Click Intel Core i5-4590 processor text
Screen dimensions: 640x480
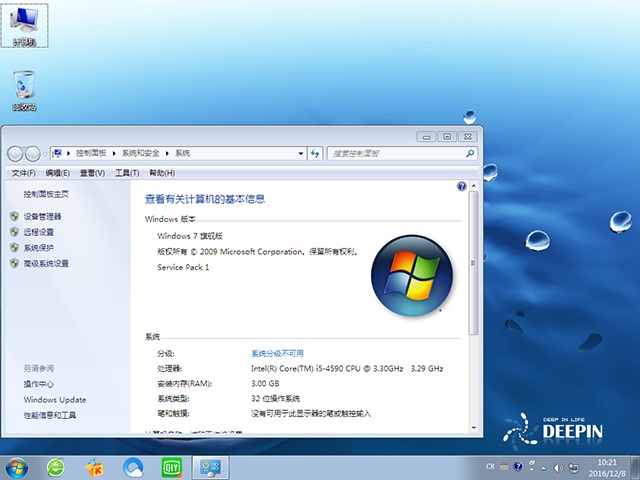(x=347, y=369)
